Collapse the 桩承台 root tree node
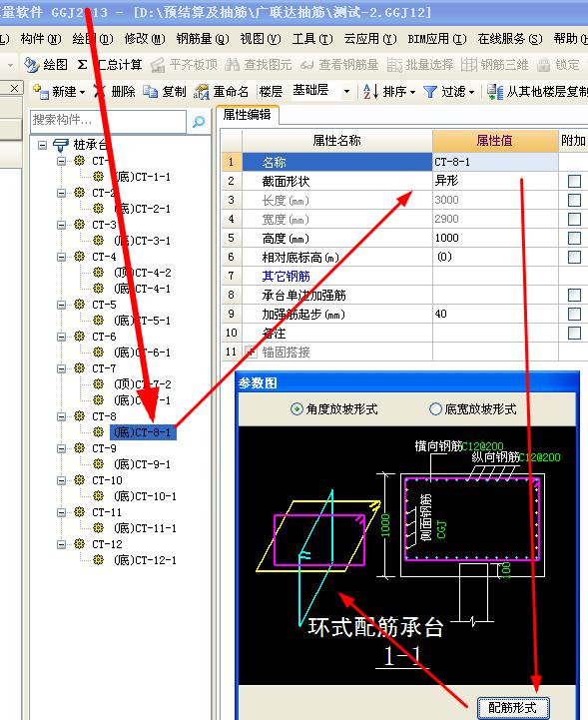588x720 pixels. (x=42, y=145)
